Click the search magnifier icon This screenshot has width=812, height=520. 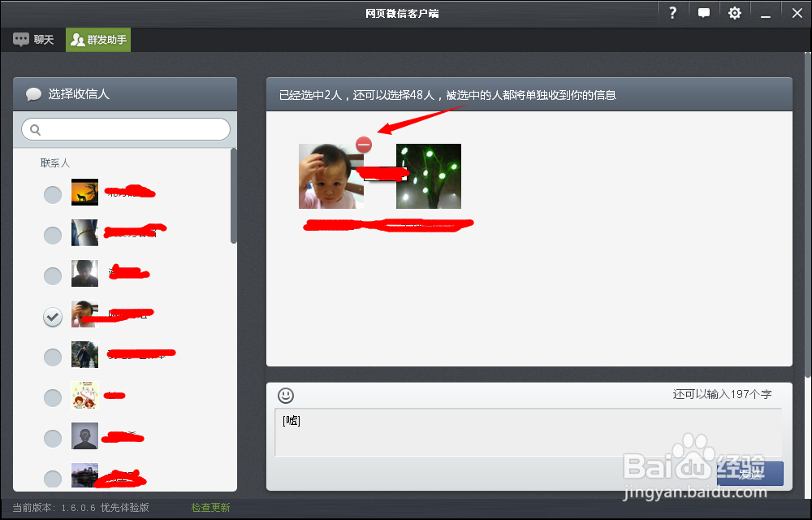[35, 129]
